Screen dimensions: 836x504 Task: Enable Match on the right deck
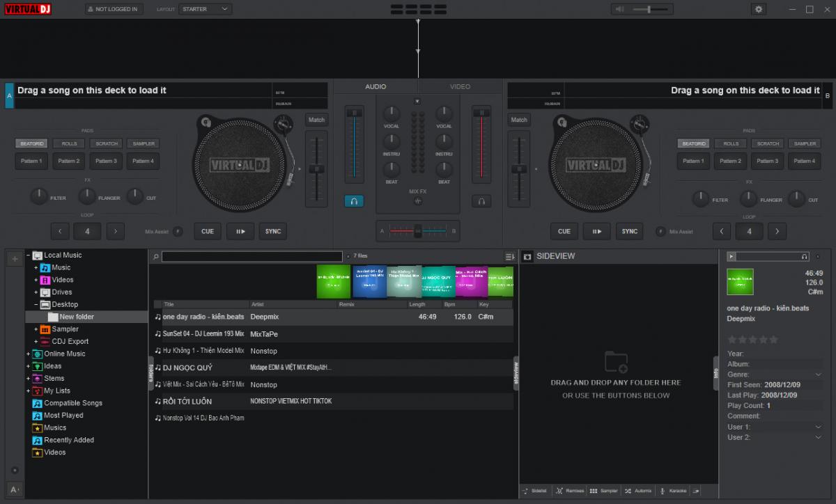tap(518, 119)
